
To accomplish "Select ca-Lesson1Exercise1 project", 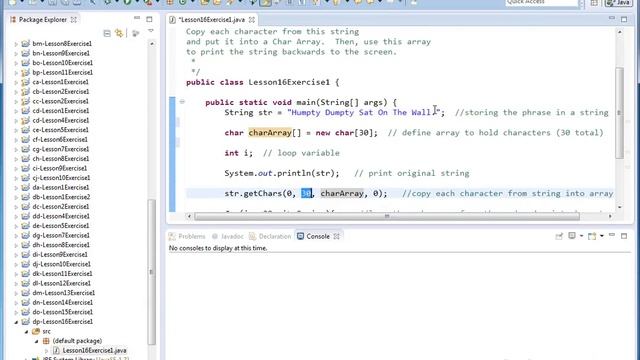I will (x=60, y=82).
